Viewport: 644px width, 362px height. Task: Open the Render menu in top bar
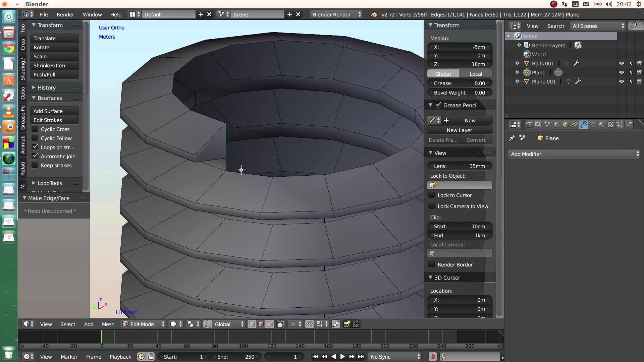click(65, 14)
